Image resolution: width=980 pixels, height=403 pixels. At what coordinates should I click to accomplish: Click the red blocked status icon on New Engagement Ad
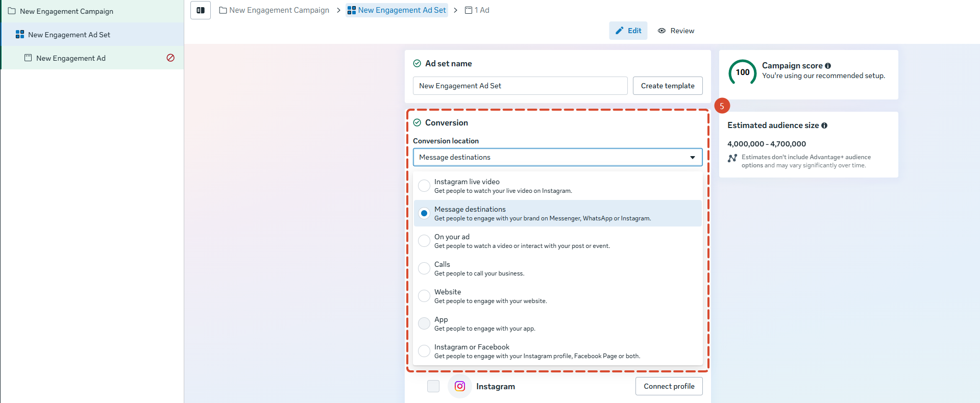pos(170,58)
